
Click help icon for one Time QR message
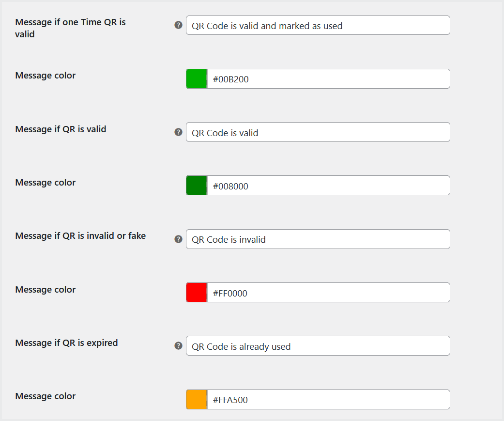[x=178, y=25]
